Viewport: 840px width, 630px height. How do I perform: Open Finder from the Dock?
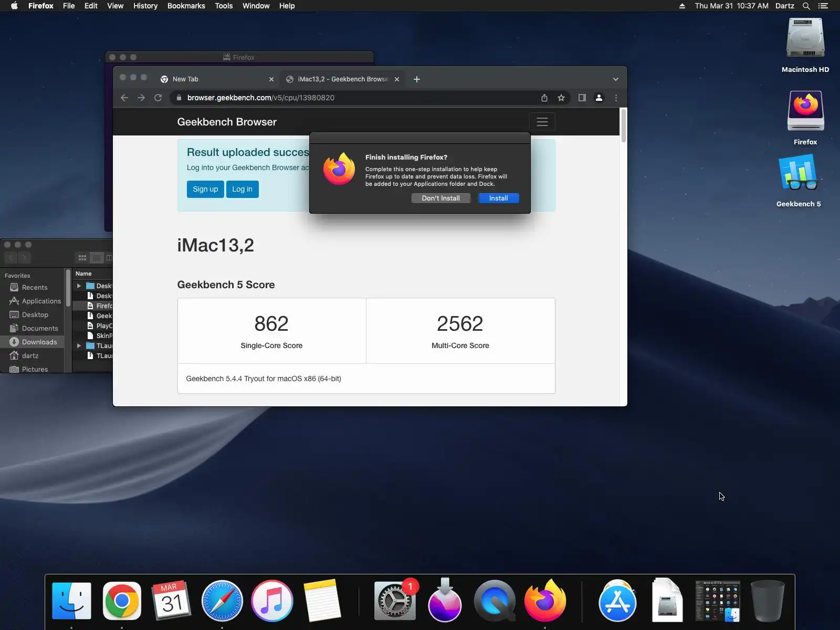click(71, 601)
